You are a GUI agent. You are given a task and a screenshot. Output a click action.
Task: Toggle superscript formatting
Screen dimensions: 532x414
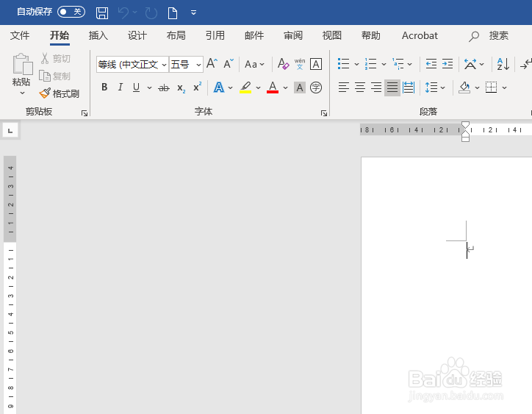[197, 87]
